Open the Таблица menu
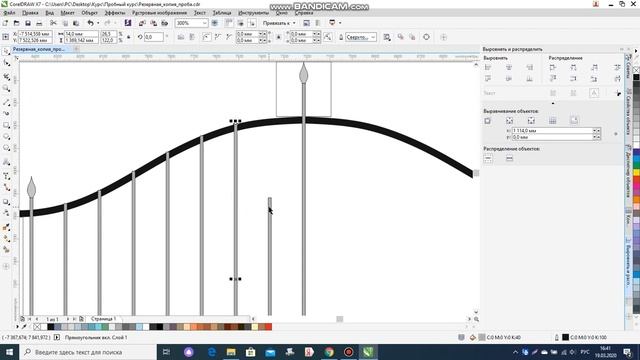Screen dimensions: 640x360 pyautogui.click(x=222, y=13)
